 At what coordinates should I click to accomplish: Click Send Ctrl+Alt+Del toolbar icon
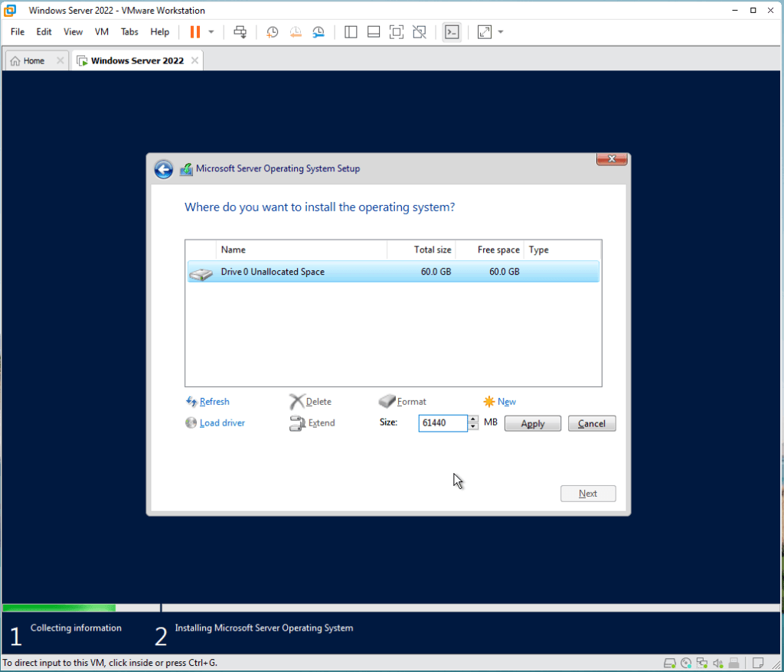point(240,32)
